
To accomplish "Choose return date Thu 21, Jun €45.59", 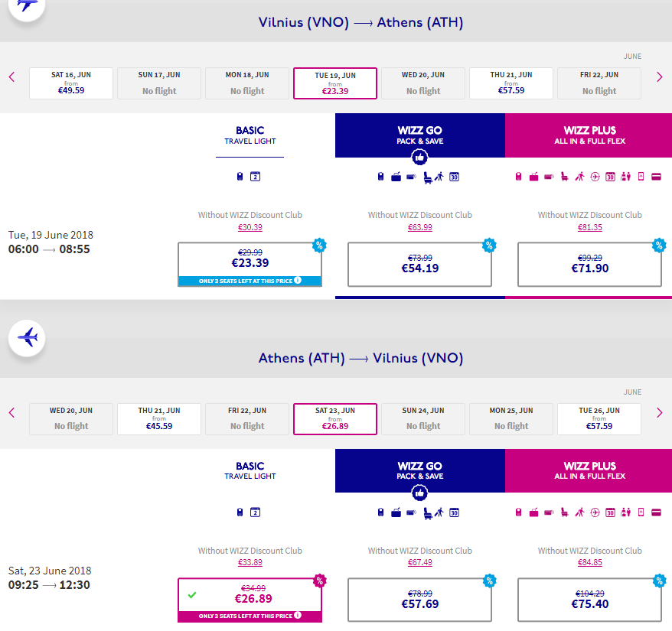I will click(159, 419).
